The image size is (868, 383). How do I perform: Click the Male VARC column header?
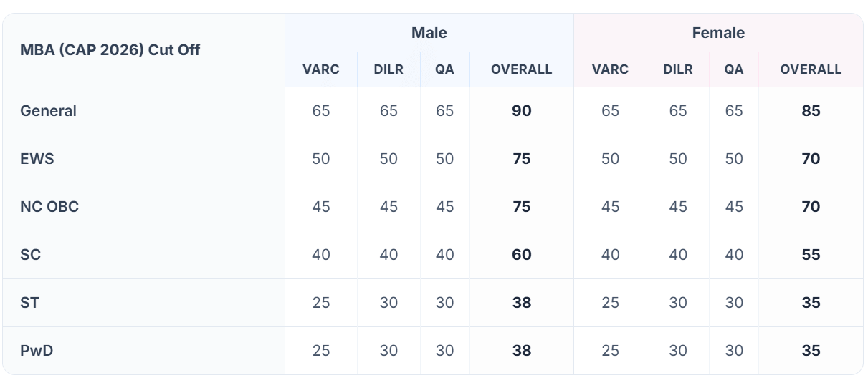[321, 69]
